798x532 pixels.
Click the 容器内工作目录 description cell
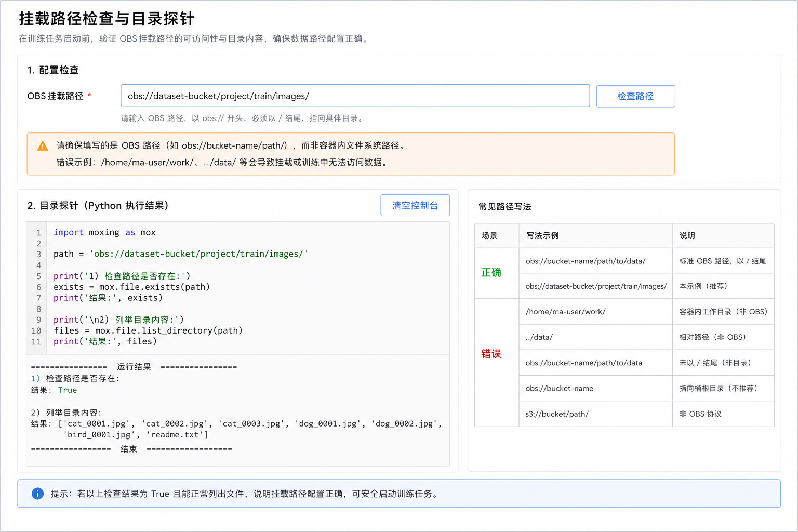[x=723, y=312]
